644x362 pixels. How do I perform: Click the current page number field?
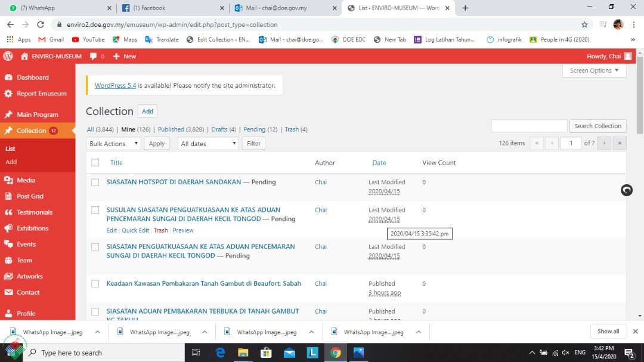(x=571, y=143)
